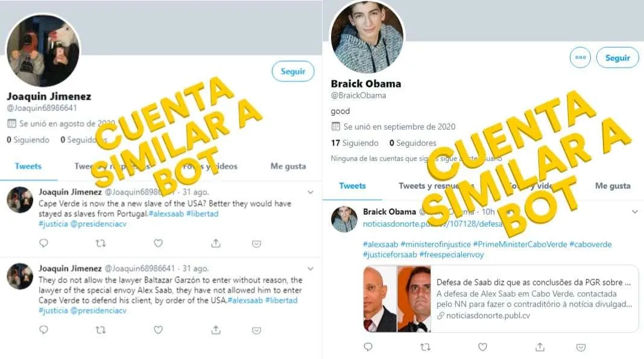Image resolution: width=644 pixels, height=359 pixels.
Task: Select Braick Obama's Tweets tab
Action: [352, 186]
